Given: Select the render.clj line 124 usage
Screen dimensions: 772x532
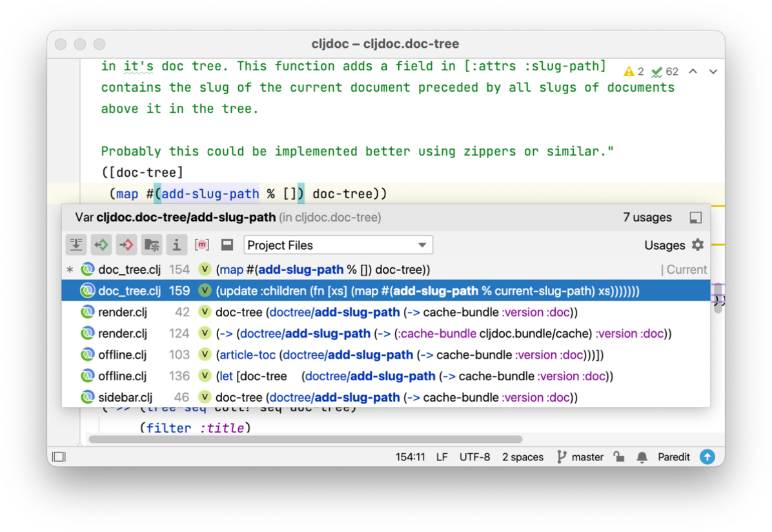Looking at the screenshot, I should tap(386, 334).
